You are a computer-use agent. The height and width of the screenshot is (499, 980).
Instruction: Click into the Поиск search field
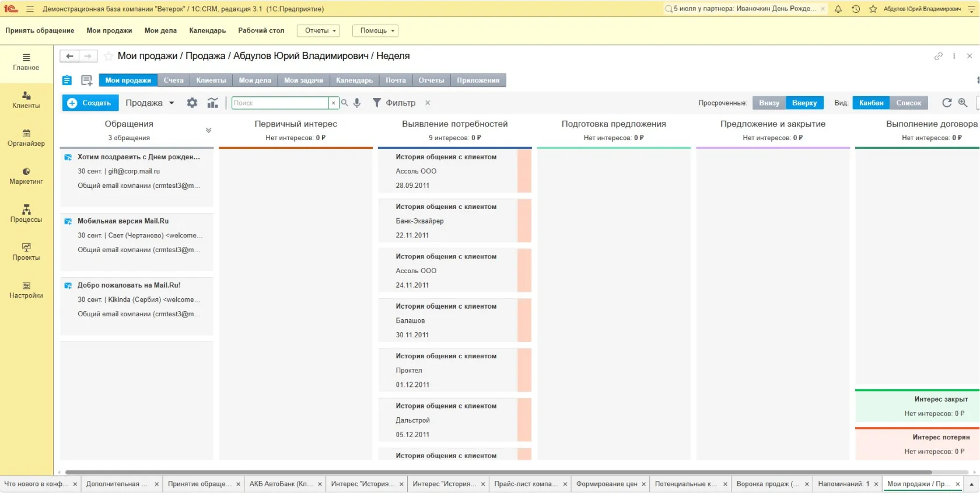tap(280, 103)
